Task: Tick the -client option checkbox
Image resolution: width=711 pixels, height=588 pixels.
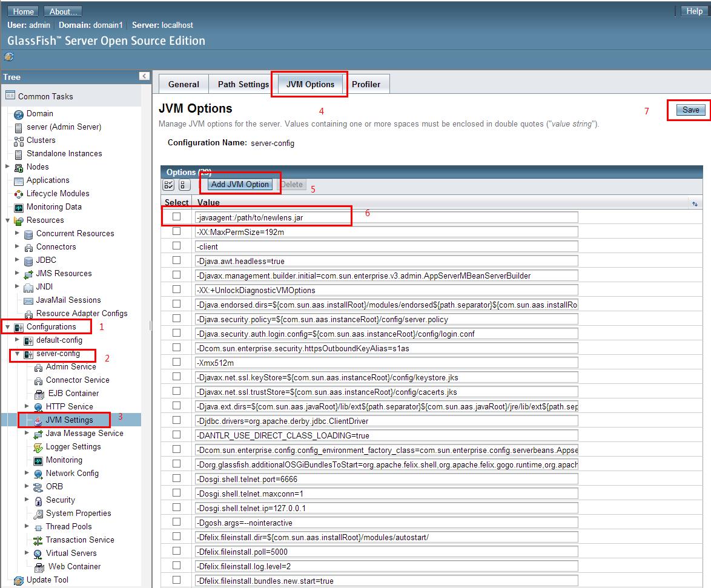Action: [176, 246]
